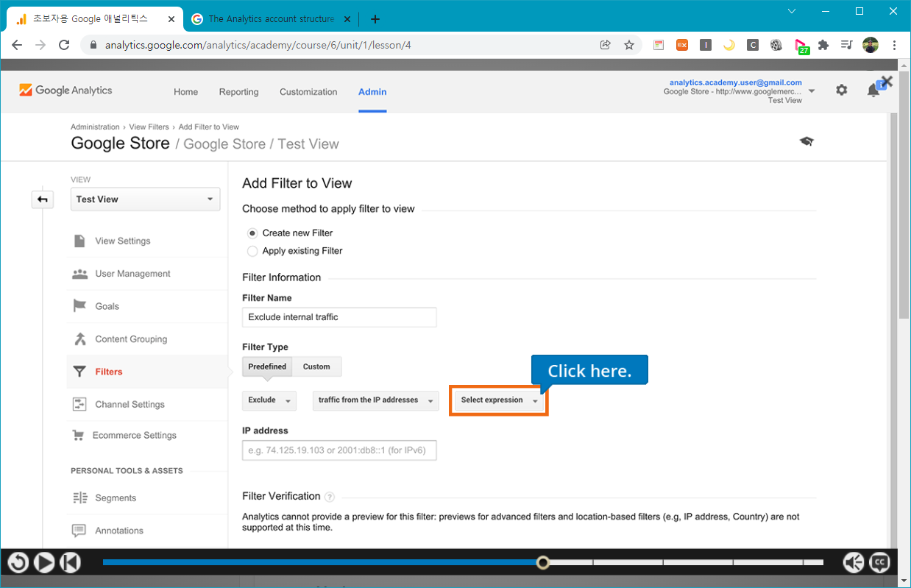Open Ecommerce Settings sidebar link
This screenshot has height=588, width=911.
click(135, 436)
